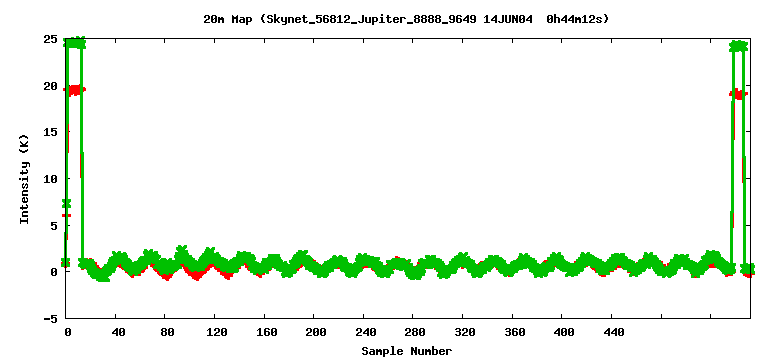Screen dimensions: 768x360
Task: Click the 40 tick label on x-axis
Action: [118, 332]
